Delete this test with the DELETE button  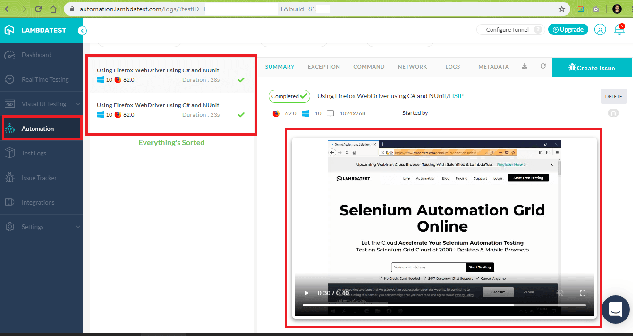[x=613, y=96]
